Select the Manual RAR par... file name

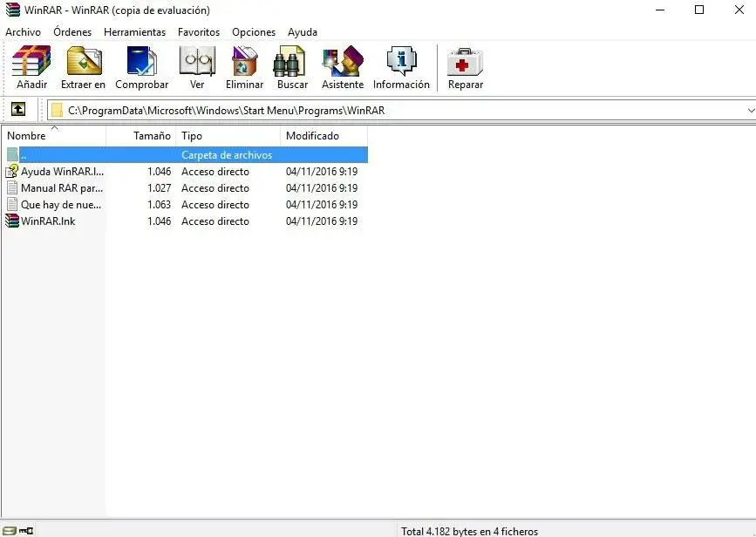pyautogui.click(x=62, y=188)
